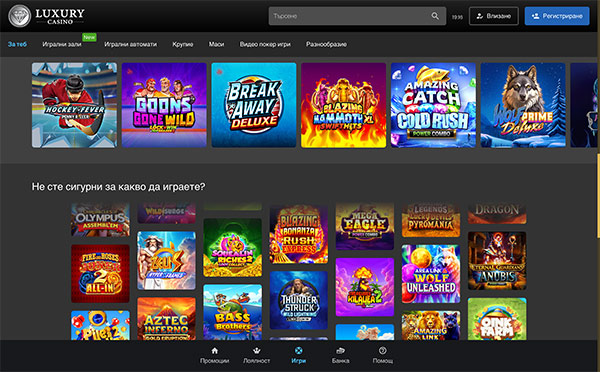Open the Fire and Roses Joker 2 All-In thumbnail

click(x=100, y=274)
